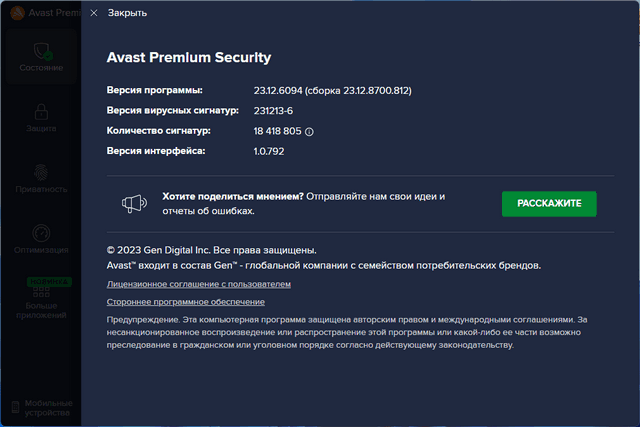
Task: Switch to the "Состояние" sidebar label
Action: [x=42, y=68]
